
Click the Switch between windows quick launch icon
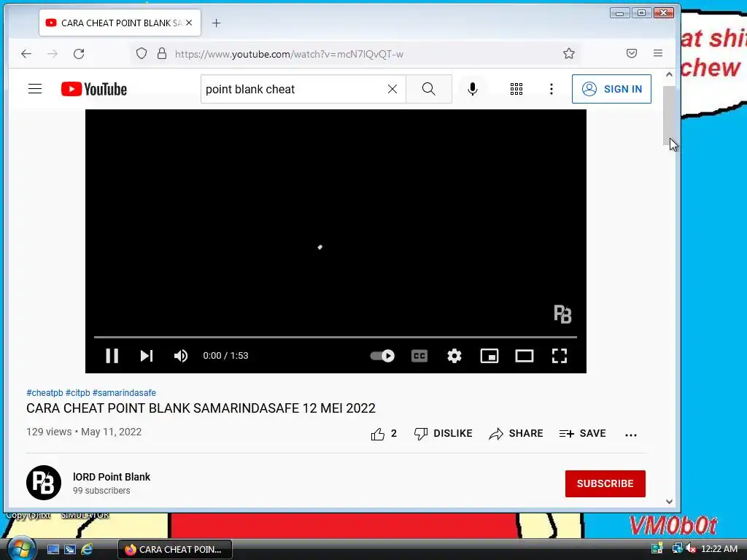pyautogui.click(x=70, y=550)
